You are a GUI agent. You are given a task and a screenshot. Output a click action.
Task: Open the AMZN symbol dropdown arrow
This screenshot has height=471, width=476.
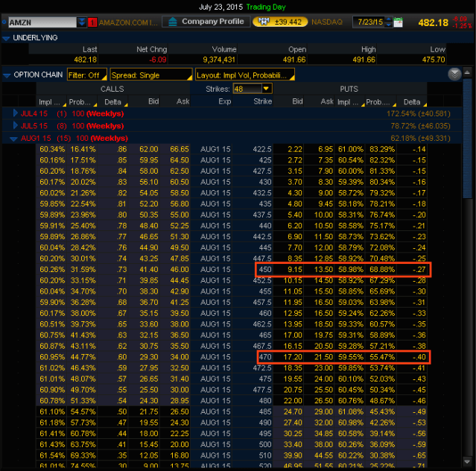pyautogui.click(x=81, y=22)
